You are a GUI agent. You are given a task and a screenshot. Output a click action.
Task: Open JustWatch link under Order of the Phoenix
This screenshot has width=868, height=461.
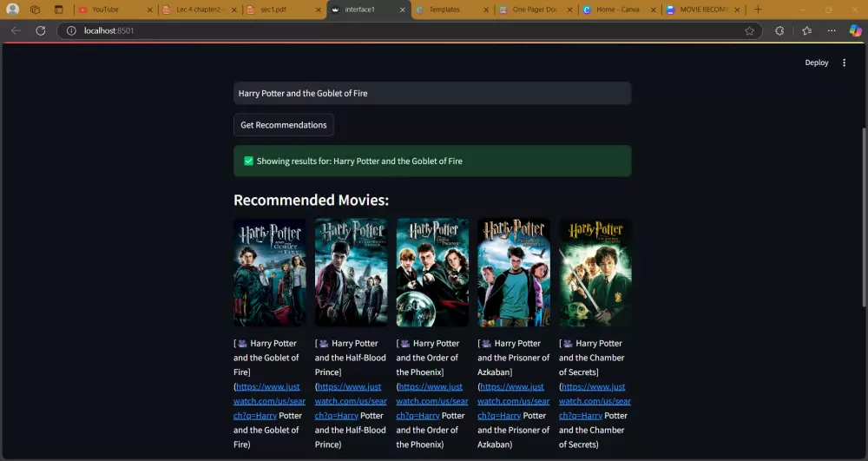pos(432,401)
